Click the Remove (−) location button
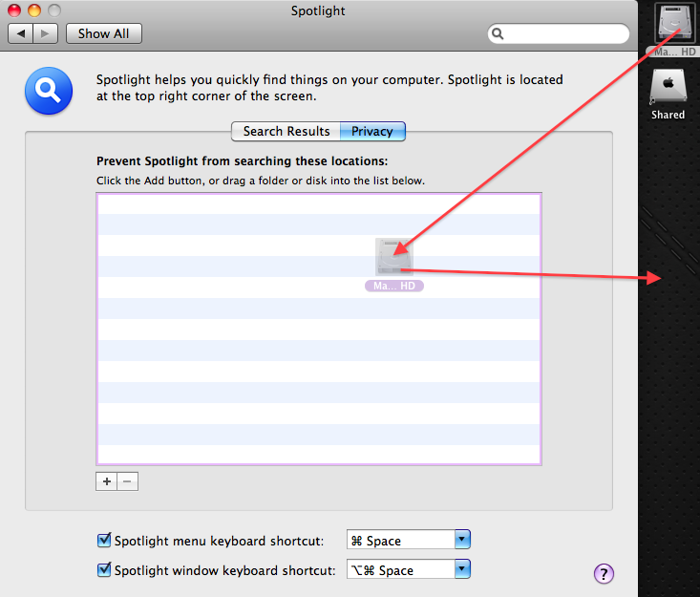Screen dimensions: 700x597 point(128,481)
